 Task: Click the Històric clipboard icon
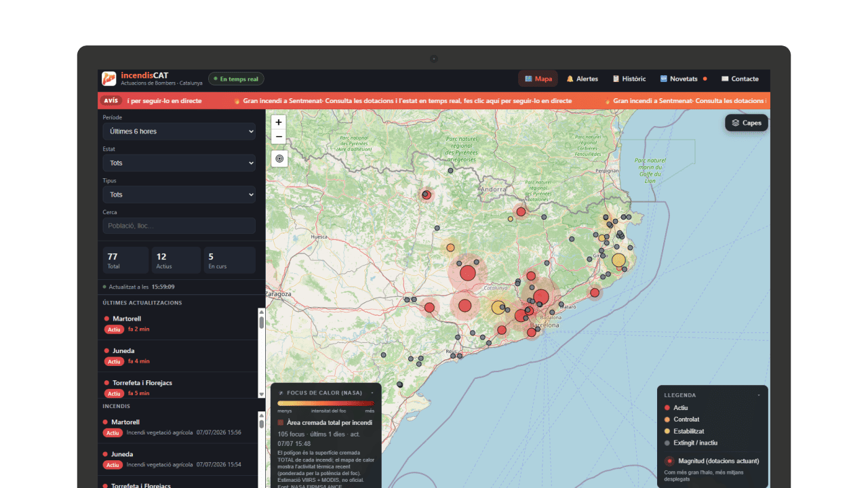coord(616,79)
